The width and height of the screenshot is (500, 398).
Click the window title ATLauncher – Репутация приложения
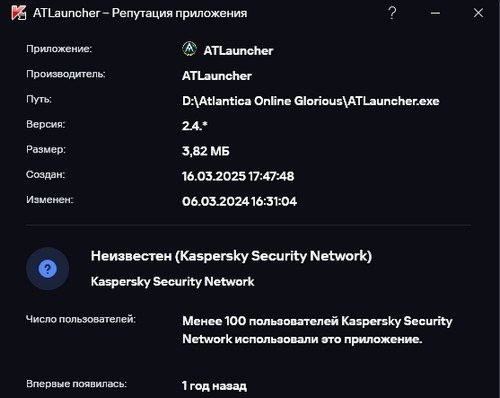click(x=140, y=13)
